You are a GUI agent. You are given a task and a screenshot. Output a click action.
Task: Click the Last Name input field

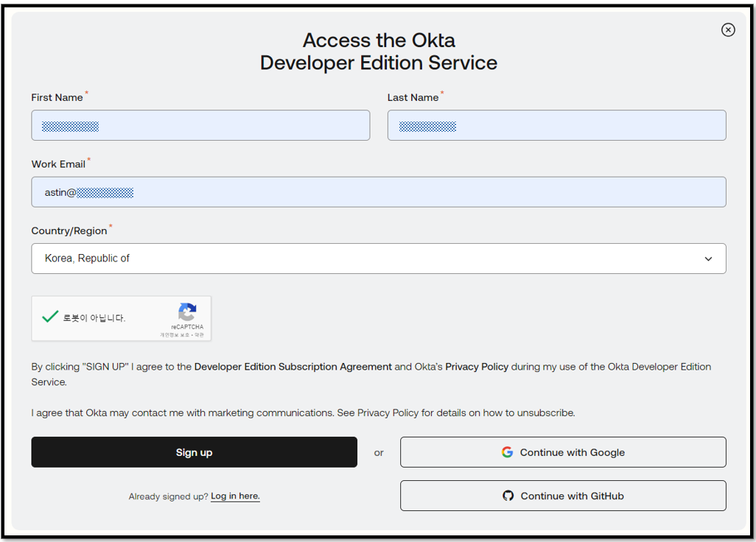click(x=556, y=125)
